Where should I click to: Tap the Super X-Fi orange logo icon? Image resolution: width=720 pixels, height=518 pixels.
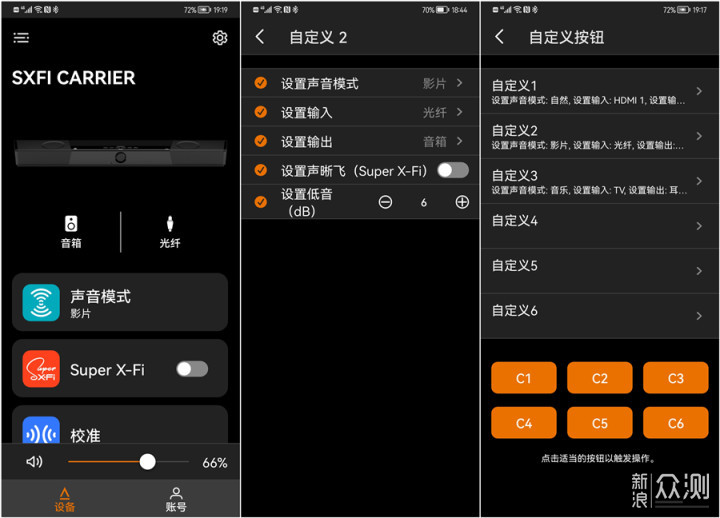coord(41,369)
